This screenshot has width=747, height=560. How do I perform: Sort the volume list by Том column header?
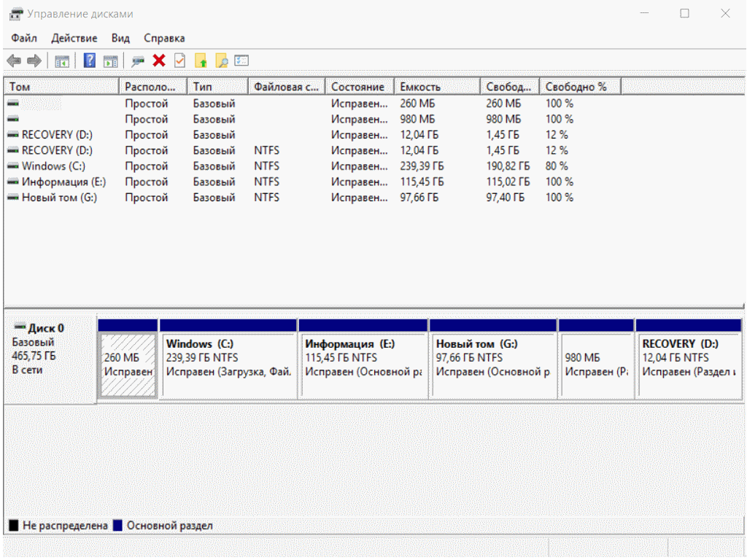[x=61, y=87]
